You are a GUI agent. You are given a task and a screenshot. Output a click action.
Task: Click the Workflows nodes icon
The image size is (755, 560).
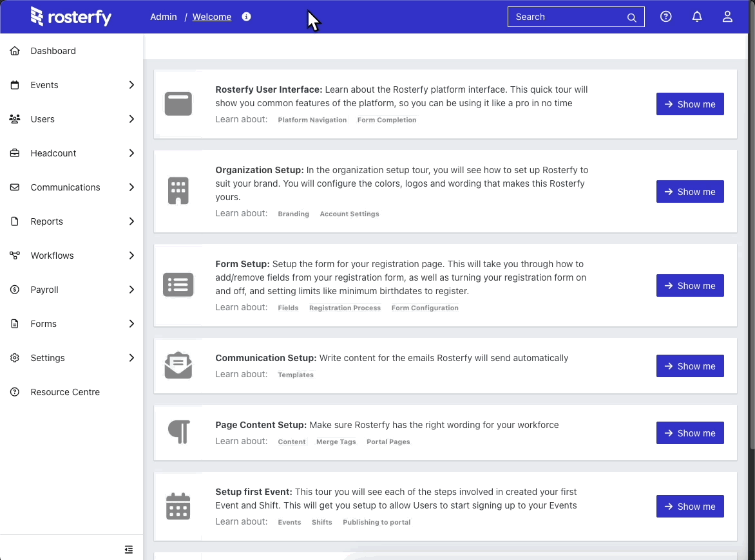(x=15, y=256)
